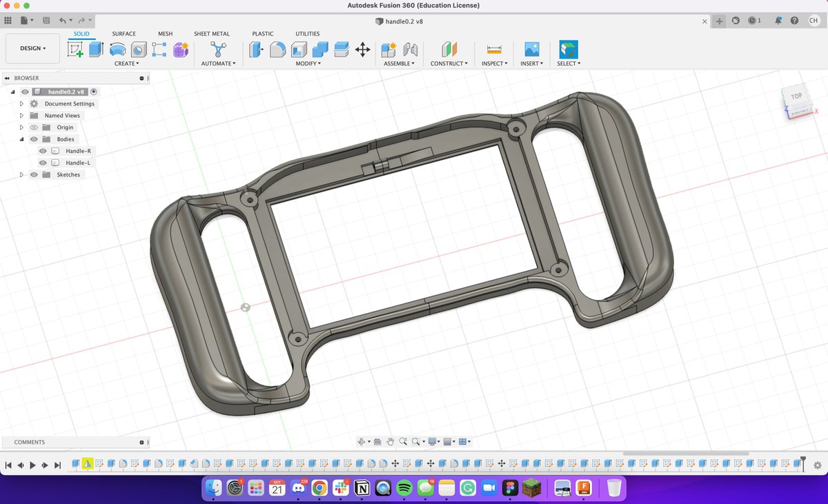Image resolution: width=828 pixels, height=504 pixels.
Task: Open the CREATE dropdown menu
Action: tap(126, 63)
